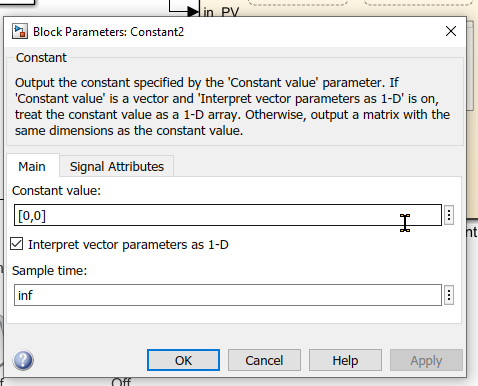The height and width of the screenshot is (386, 478).
Task: Focus the Constant value input field
Action: coord(228,215)
